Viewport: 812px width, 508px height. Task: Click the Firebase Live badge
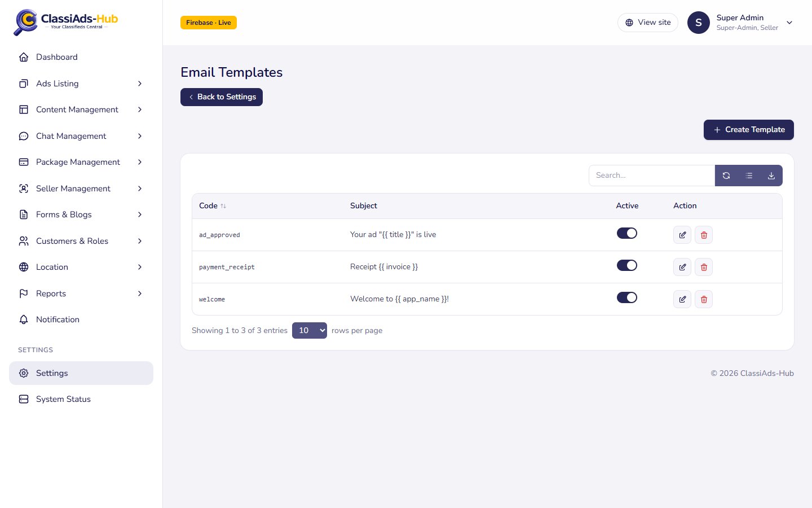click(209, 23)
